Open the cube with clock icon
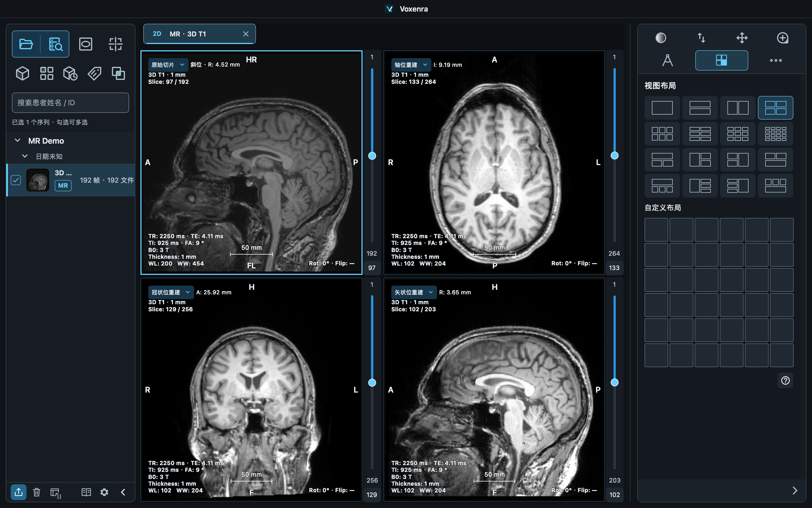Screen dimensions: 812x508 tap(70, 73)
